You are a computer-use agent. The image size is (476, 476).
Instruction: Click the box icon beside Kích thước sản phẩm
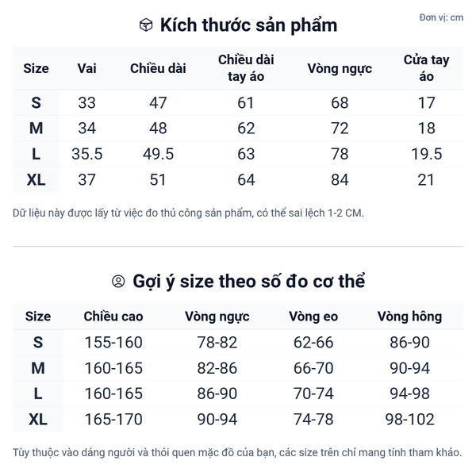(145, 25)
